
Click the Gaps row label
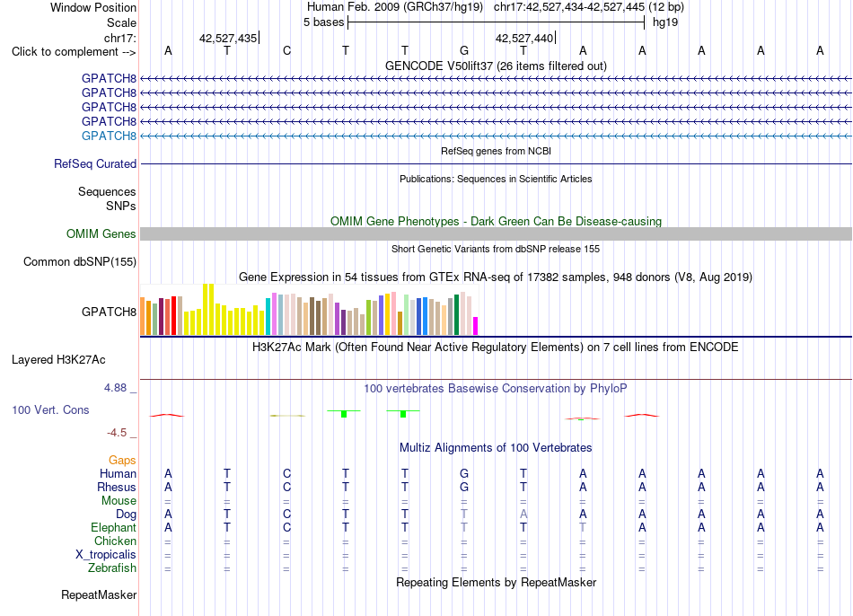click(x=122, y=461)
